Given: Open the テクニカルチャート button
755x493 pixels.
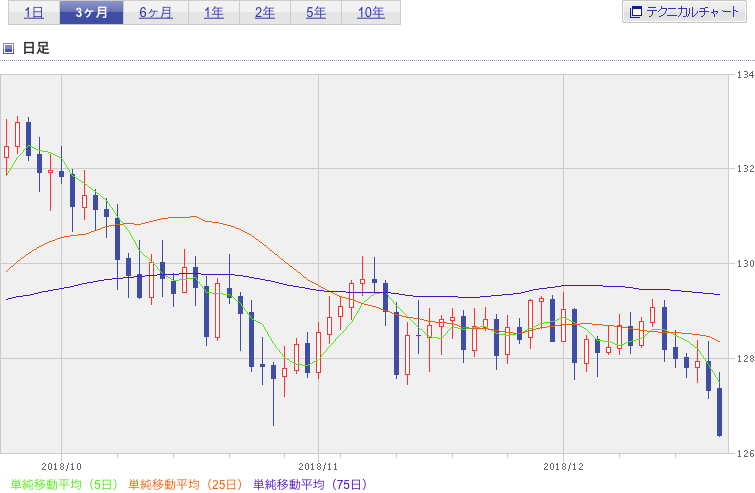Looking at the screenshot, I should (x=684, y=12).
